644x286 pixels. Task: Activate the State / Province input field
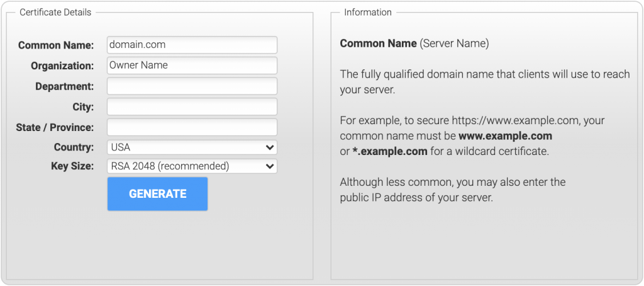tap(192, 127)
